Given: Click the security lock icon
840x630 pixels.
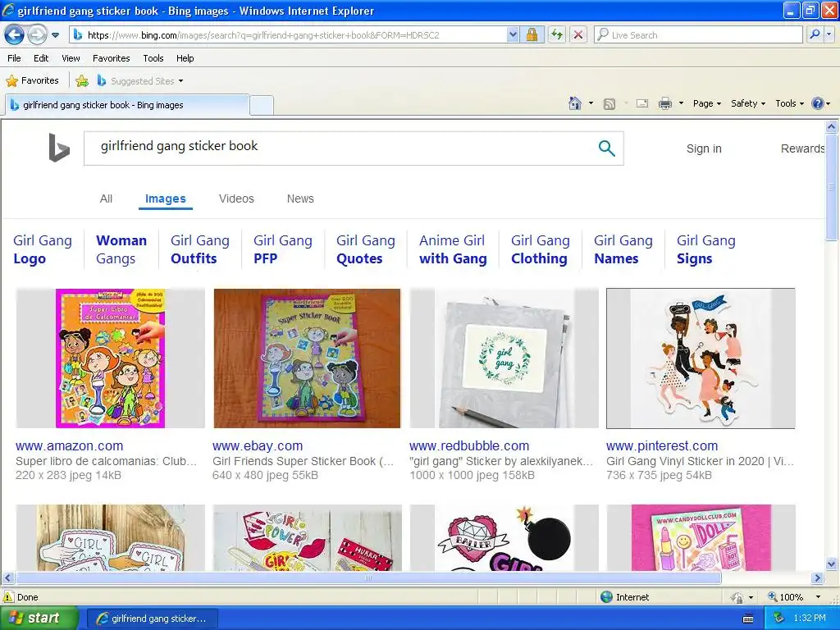Looking at the screenshot, I should (x=532, y=35).
